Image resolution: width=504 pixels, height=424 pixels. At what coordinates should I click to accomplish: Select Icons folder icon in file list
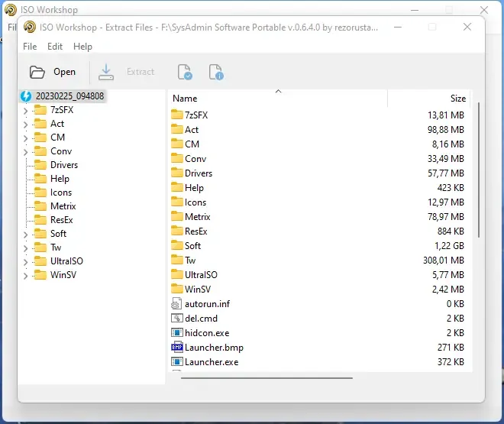point(177,201)
